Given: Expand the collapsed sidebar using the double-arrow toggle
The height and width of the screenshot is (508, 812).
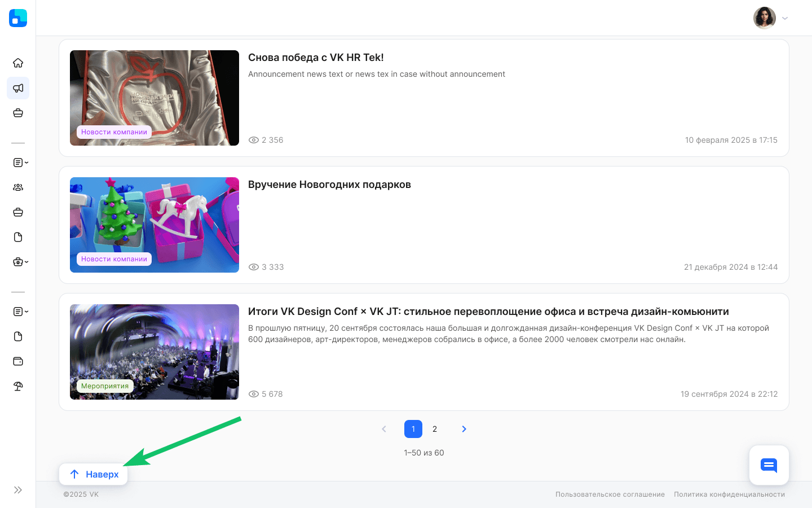Looking at the screenshot, I should [17, 490].
